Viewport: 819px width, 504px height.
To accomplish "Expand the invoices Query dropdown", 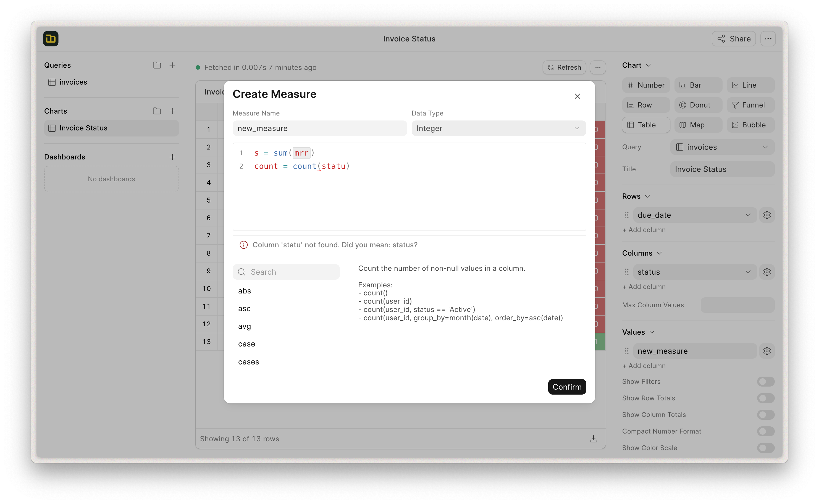I will tap(722, 147).
